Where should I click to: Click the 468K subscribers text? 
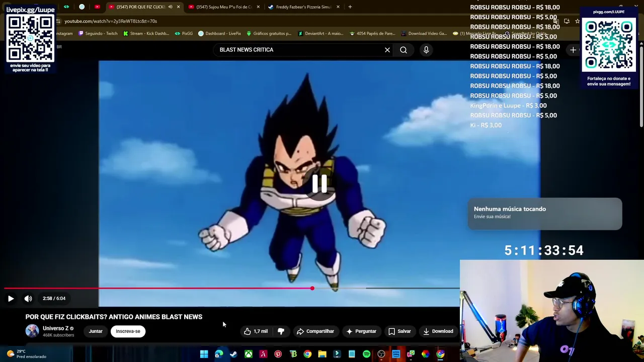click(58, 335)
